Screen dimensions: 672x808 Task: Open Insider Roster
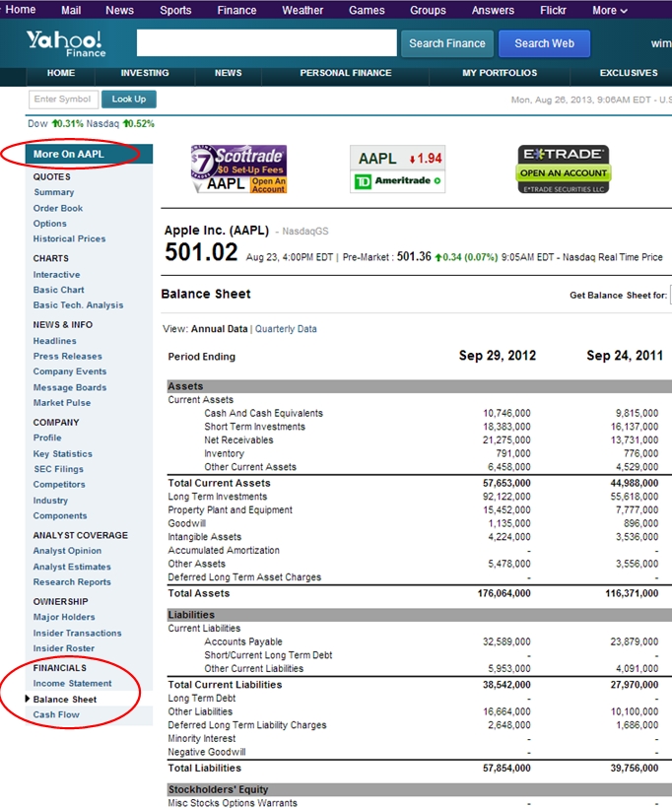64,648
